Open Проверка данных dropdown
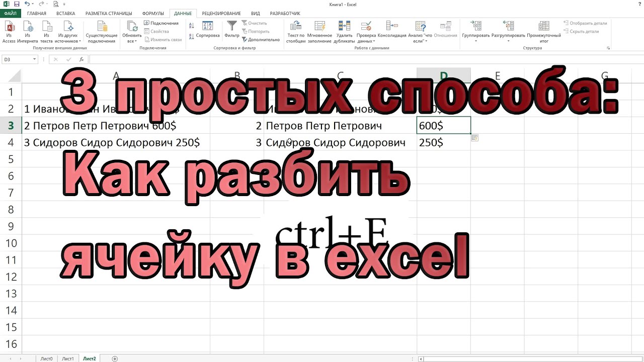This screenshot has height=362, width=644. click(366, 32)
